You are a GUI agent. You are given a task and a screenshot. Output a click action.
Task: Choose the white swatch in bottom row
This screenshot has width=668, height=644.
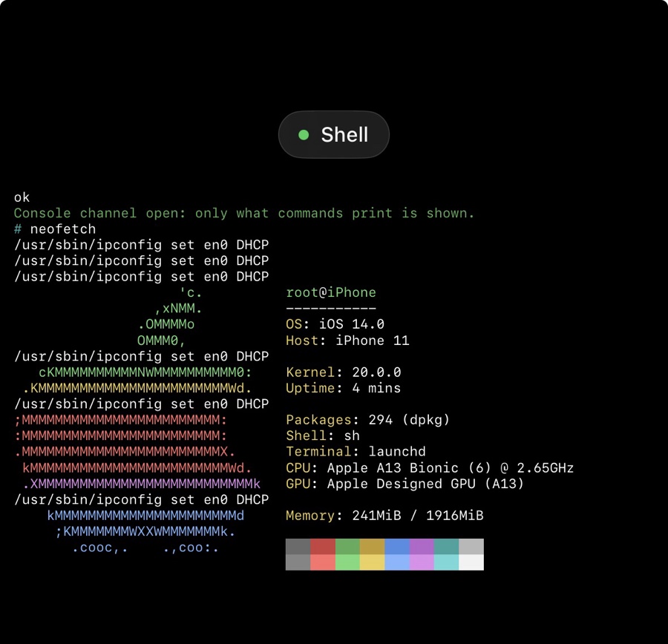[471, 562]
